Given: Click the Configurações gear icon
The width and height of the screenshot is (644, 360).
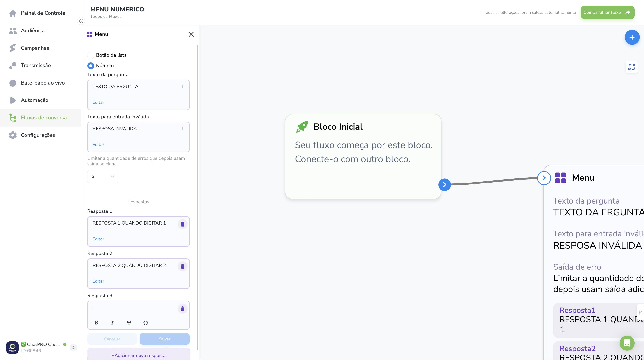Looking at the screenshot, I should (x=12, y=135).
